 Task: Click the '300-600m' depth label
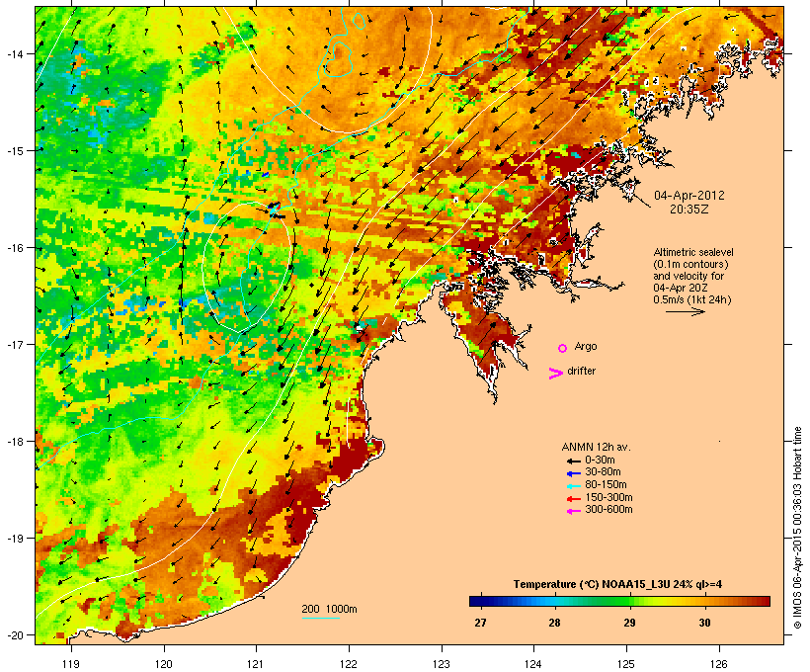click(608, 510)
